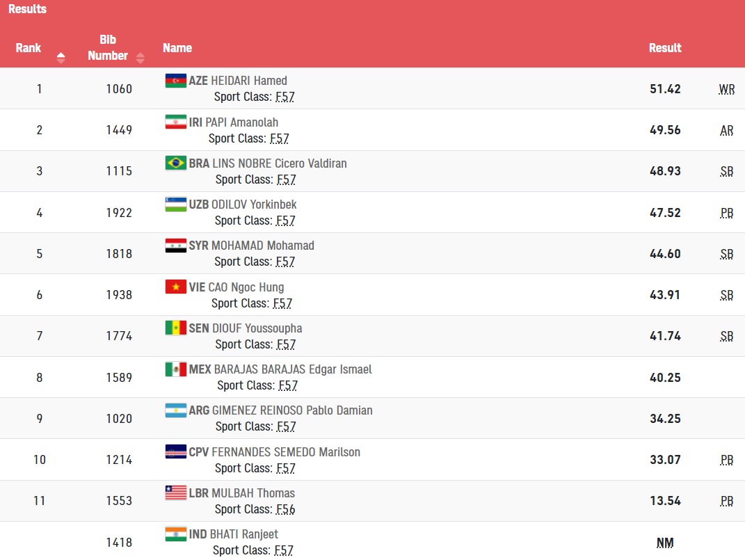The image size is (745, 560).
Task: Click the India flag for BHATI Ranjeet
Action: pyautogui.click(x=176, y=534)
